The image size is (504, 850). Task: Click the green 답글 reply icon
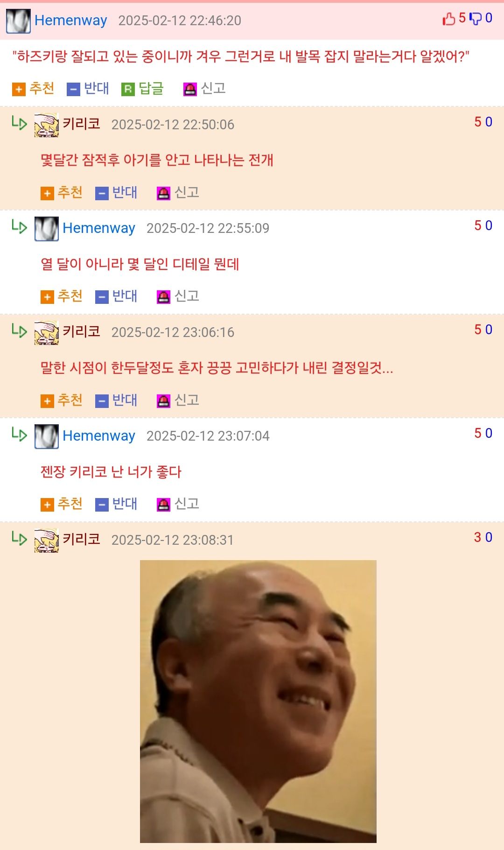[128, 89]
